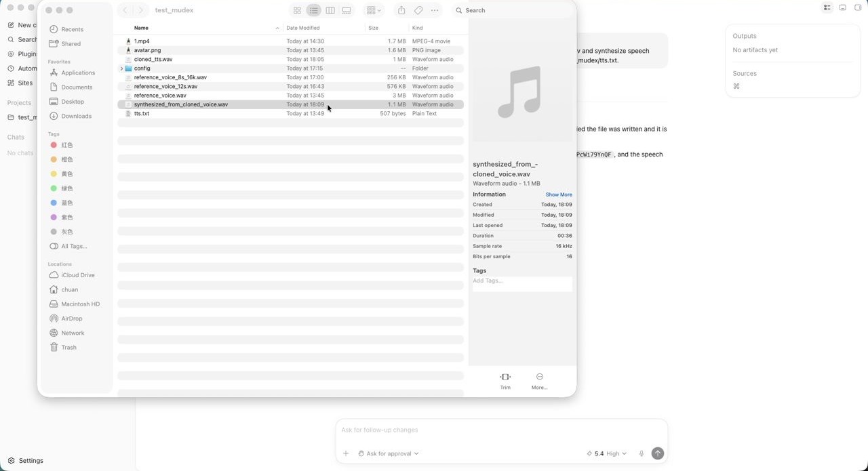
Task: Click the Ask for follow-up changes field
Action: [502, 430]
